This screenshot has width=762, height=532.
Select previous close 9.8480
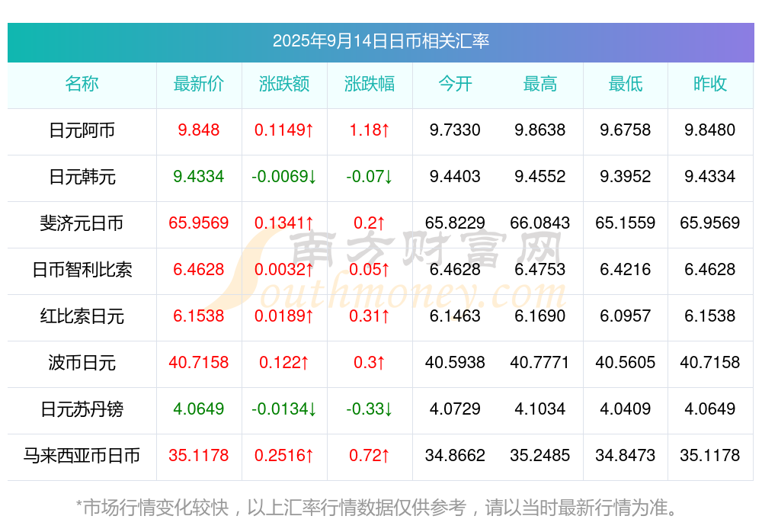click(x=710, y=130)
